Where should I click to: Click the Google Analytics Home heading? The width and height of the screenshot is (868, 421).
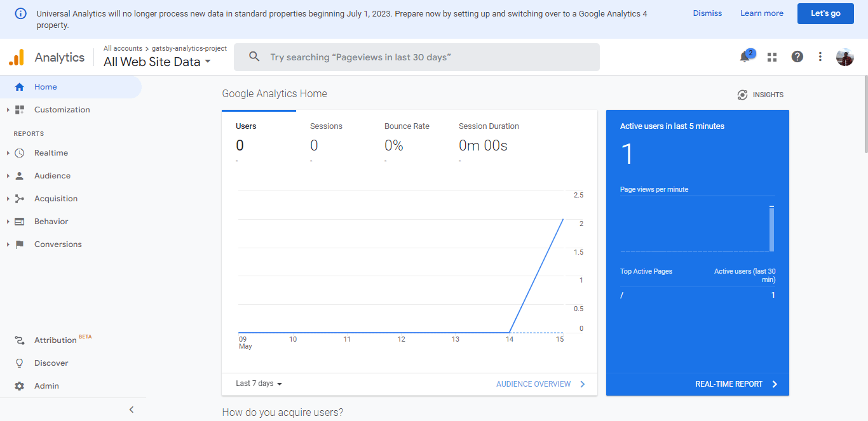coord(275,93)
